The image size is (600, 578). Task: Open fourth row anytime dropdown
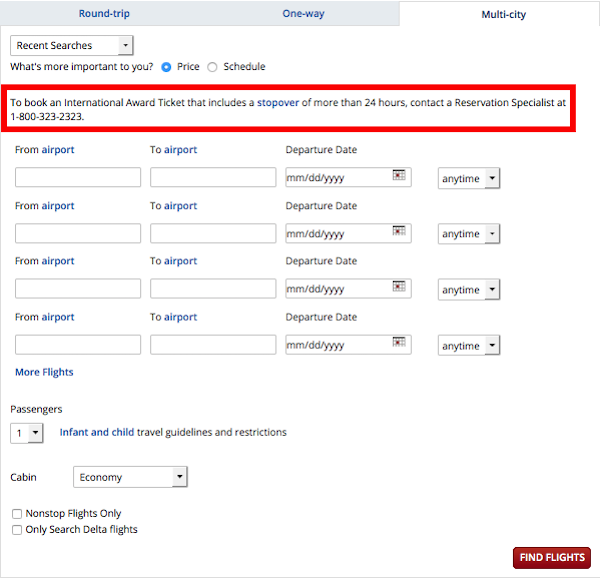[x=469, y=346]
